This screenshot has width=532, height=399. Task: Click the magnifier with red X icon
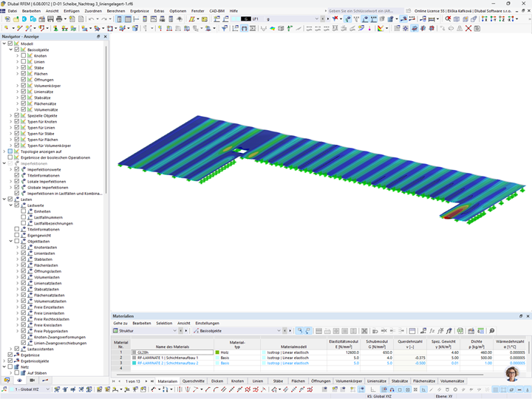click(x=449, y=19)
